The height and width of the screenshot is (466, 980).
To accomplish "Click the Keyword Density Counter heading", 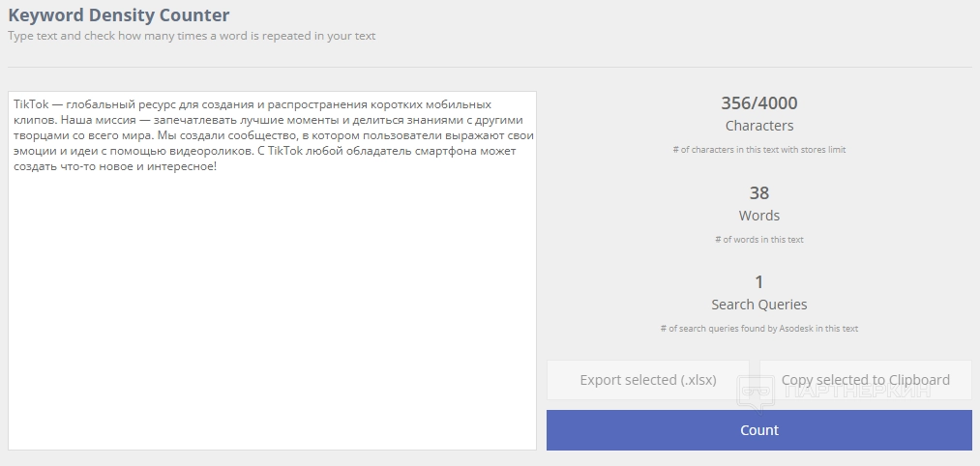I will pos(119,15).
